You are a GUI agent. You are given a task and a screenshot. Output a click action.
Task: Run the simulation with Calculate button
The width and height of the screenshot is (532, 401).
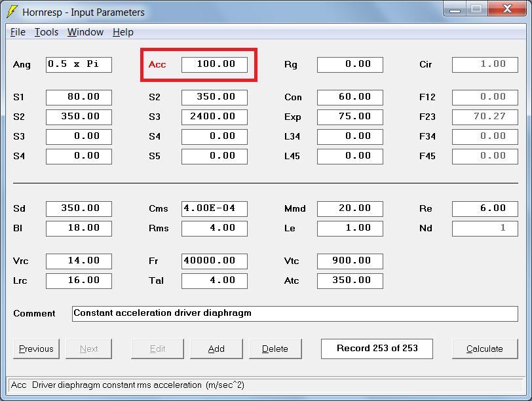click(x=485, y=349)
